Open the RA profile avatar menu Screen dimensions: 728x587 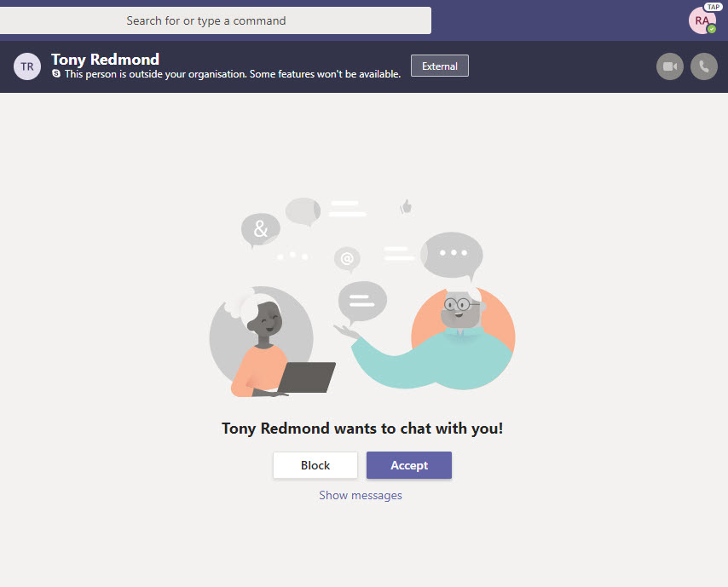click(x=702, y=20)
